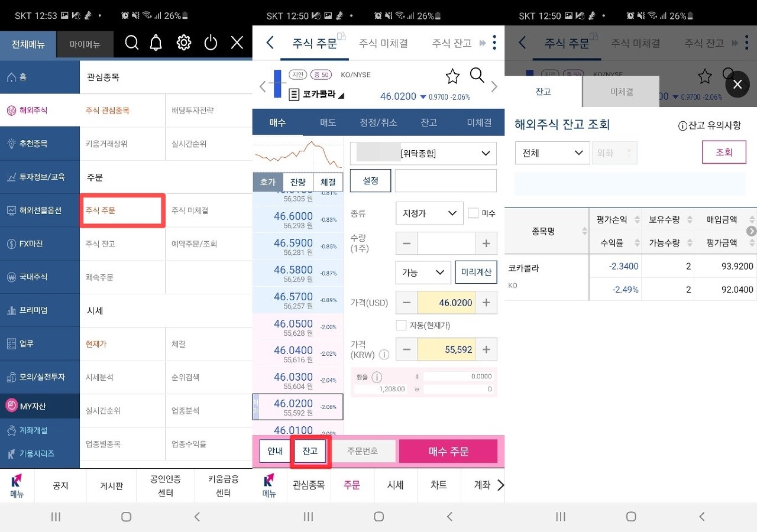The height and width of the screenshot is (532, 757).
Task: Open the 외화 currency dropdown
Action: coord(615,153)
